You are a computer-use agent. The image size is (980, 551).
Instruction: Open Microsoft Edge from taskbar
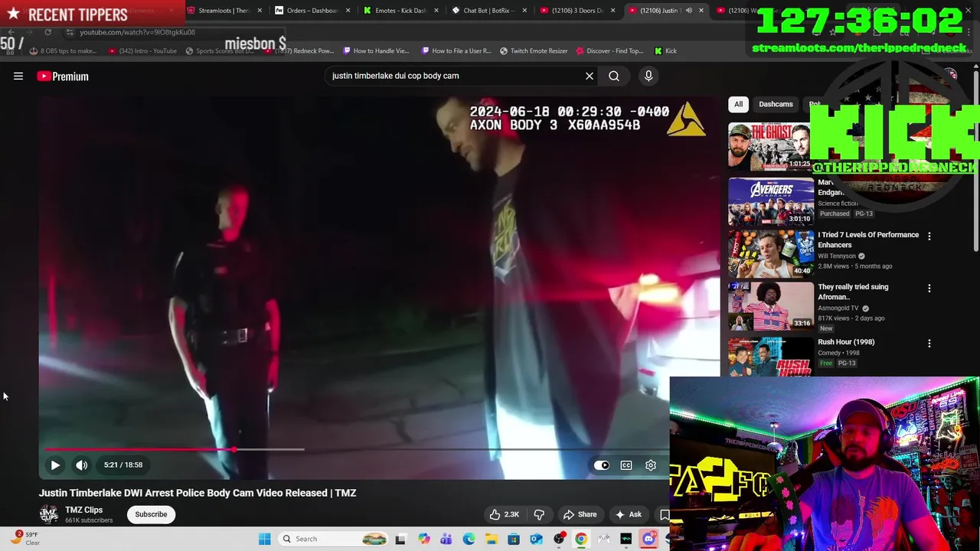pyautogui.click(x=469, y=539)
